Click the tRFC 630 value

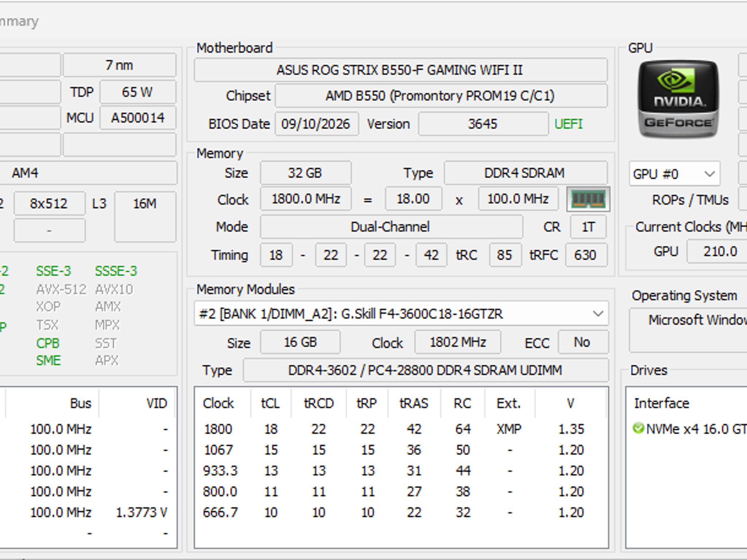tap(586, 255)
